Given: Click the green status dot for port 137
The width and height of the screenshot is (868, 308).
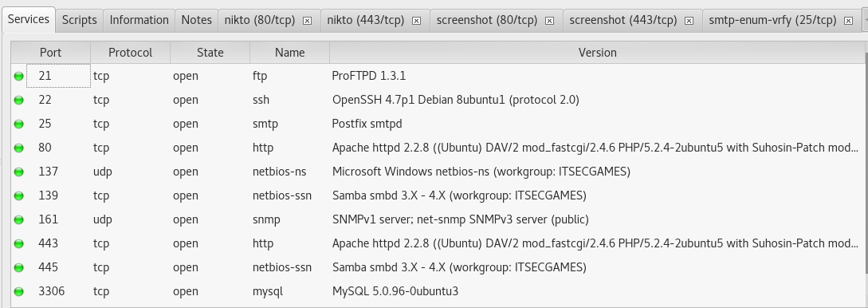Looking at the screenshot, I should click(x=18, y=172).
